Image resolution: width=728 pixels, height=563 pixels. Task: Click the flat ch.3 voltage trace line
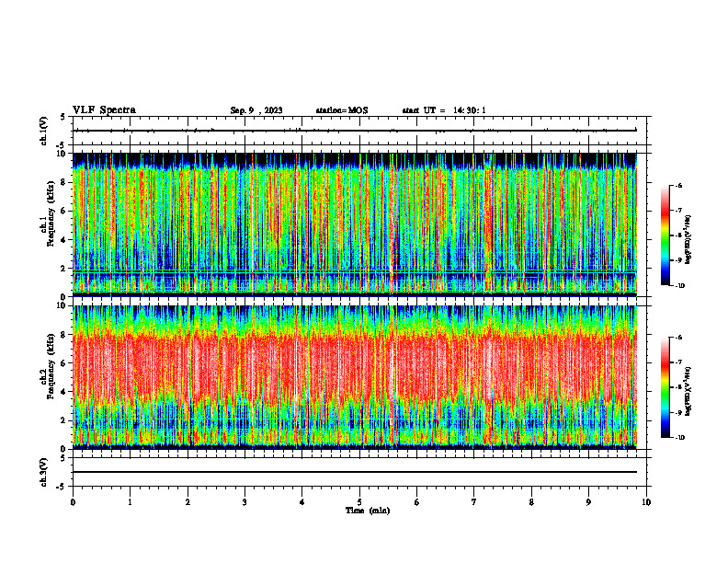(355, 472)
